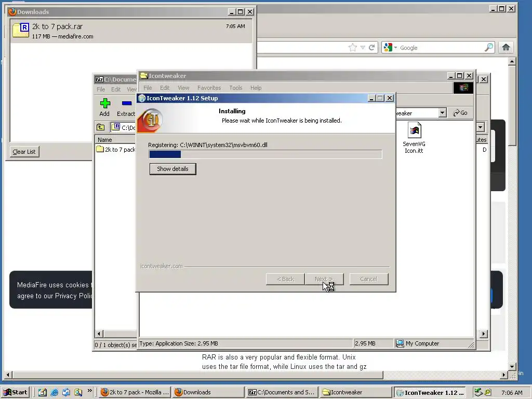Select the 2k to 7 pack folder row
Viewport: 532px width, 399px height.
click(116, 150)
